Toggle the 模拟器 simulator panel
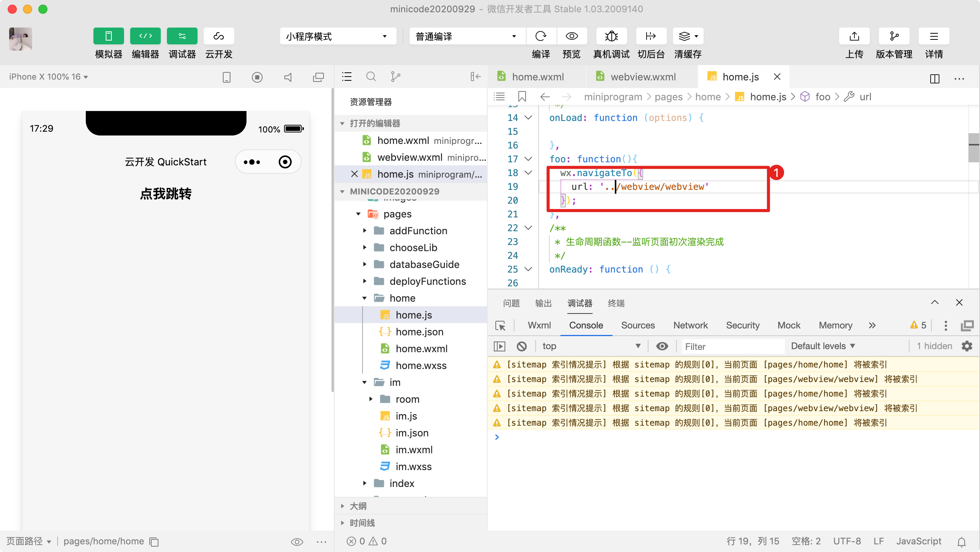Viewport: 980px width, 552px height. (x=108, y=36)
